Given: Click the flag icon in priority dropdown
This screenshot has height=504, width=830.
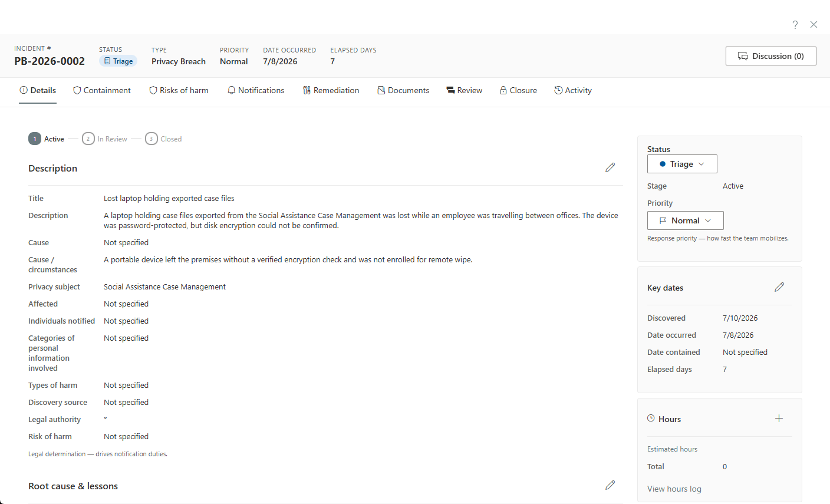Looking at the screenshot, I should point(663,220).
